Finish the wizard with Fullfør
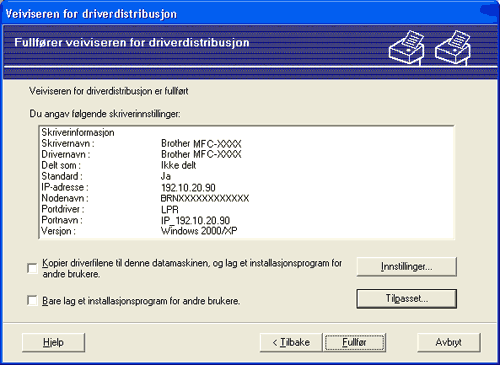Image resolution: width=500 pixels, height=365 pixels. [x=354, y=342]
